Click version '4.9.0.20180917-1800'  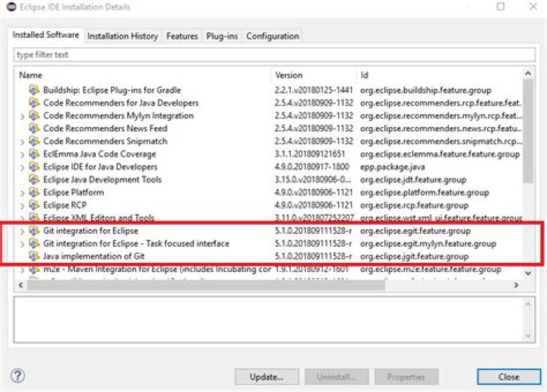[x=311, y=166]
